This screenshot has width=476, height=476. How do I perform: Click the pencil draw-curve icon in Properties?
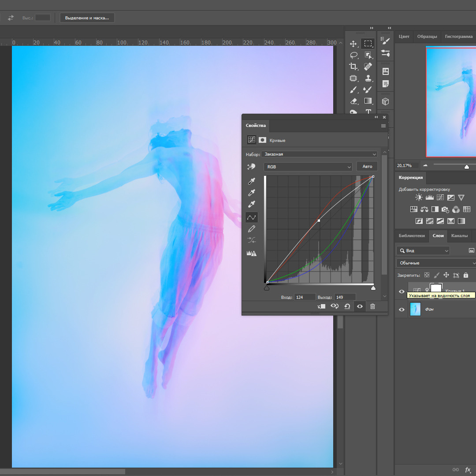252,229
